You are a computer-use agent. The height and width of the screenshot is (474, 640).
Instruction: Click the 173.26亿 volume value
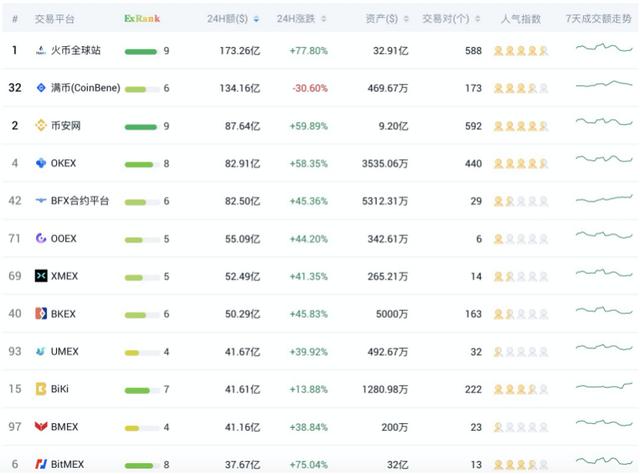tap(240, 51)
